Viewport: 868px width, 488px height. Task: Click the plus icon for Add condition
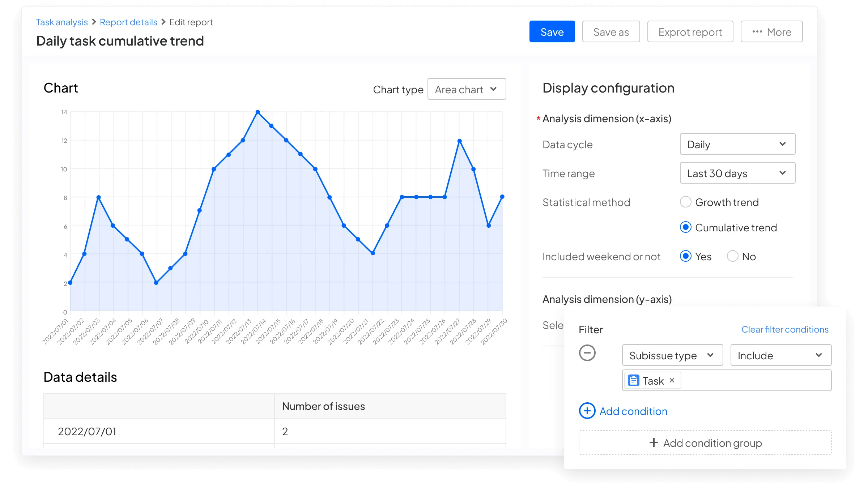point(587,411)
